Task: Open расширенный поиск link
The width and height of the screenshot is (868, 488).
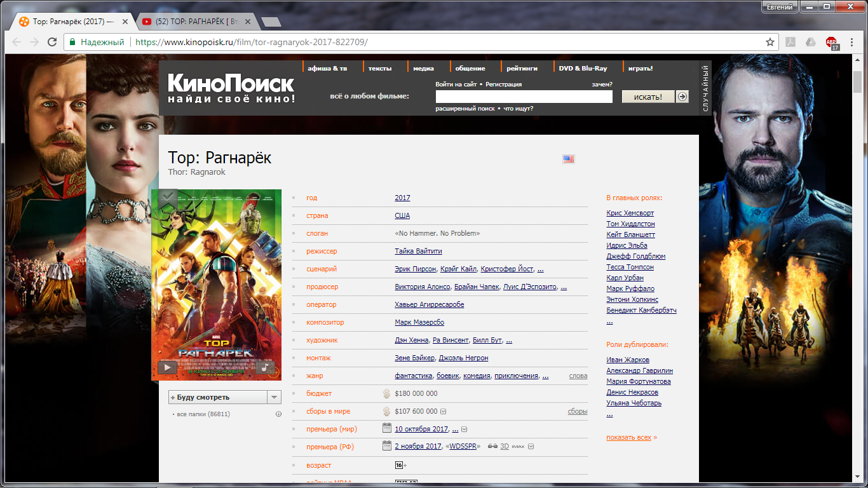Action: (465, 109)
